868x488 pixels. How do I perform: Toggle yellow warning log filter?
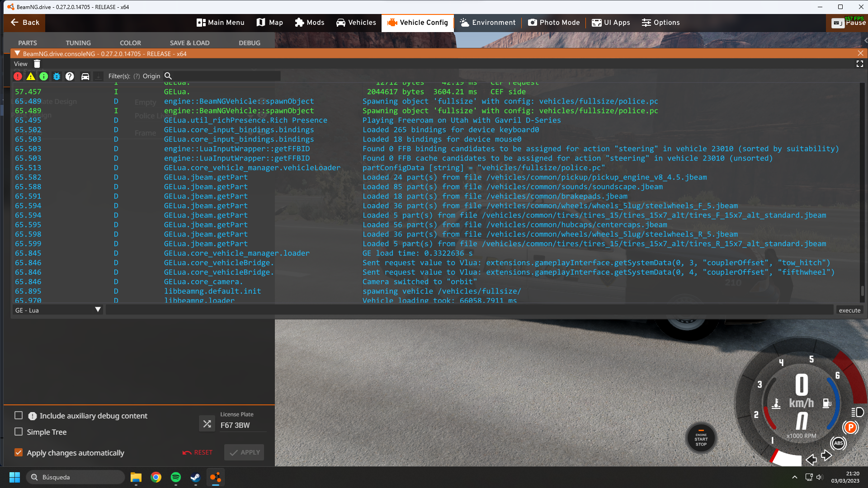(31, 76)
